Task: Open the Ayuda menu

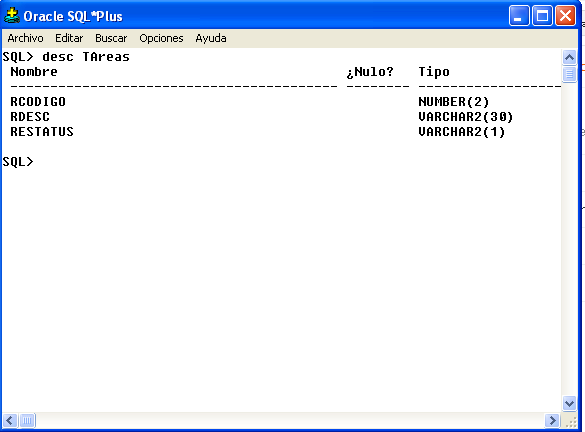Action: [x=211, y=38]
